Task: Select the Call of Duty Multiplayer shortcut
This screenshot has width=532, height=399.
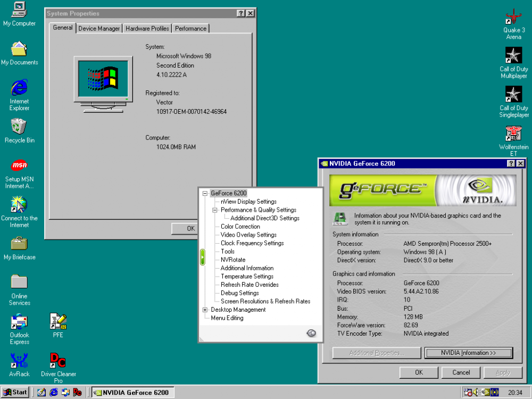Action: point(514,63)
